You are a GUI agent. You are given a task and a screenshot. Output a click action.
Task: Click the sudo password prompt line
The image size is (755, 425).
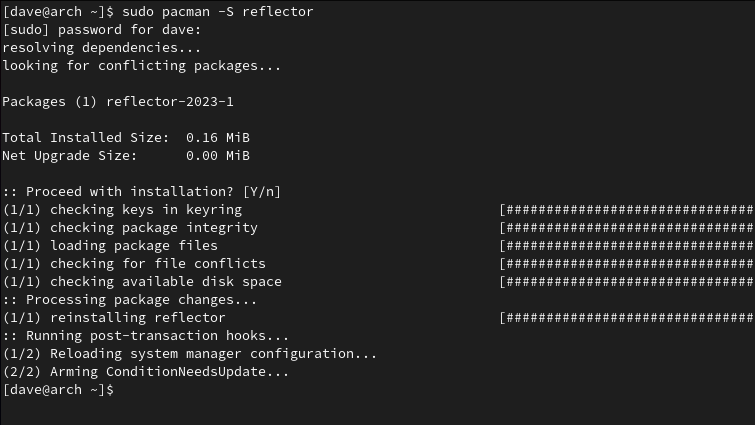point(102,29)
